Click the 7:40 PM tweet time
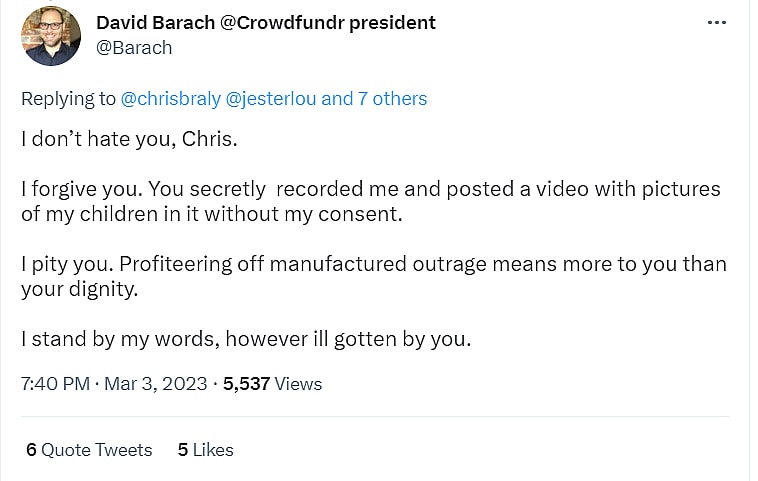 55,383
